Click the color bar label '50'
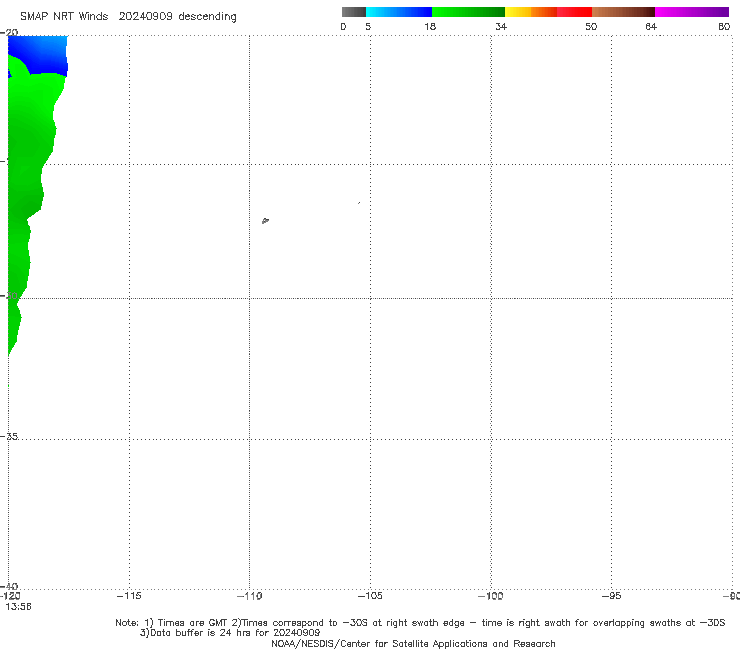This screenshot has height=650, width=740. 591,27
